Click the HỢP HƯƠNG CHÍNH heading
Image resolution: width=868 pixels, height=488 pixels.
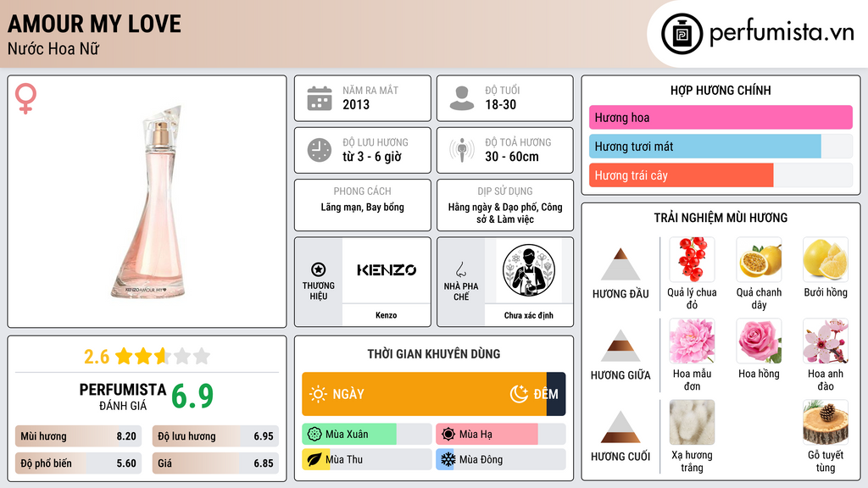click(721, 90)
